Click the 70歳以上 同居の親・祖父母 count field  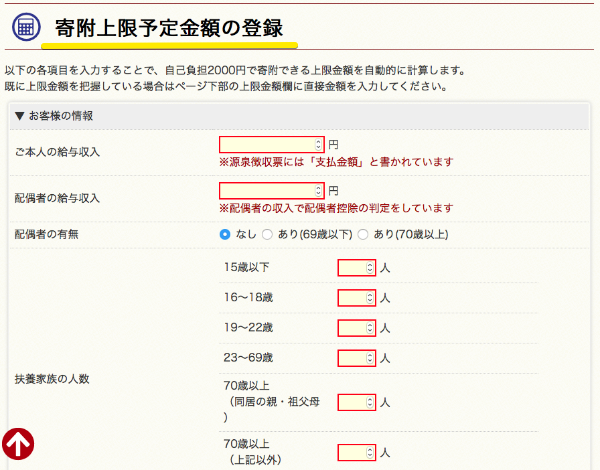click(x=357, y=402)
